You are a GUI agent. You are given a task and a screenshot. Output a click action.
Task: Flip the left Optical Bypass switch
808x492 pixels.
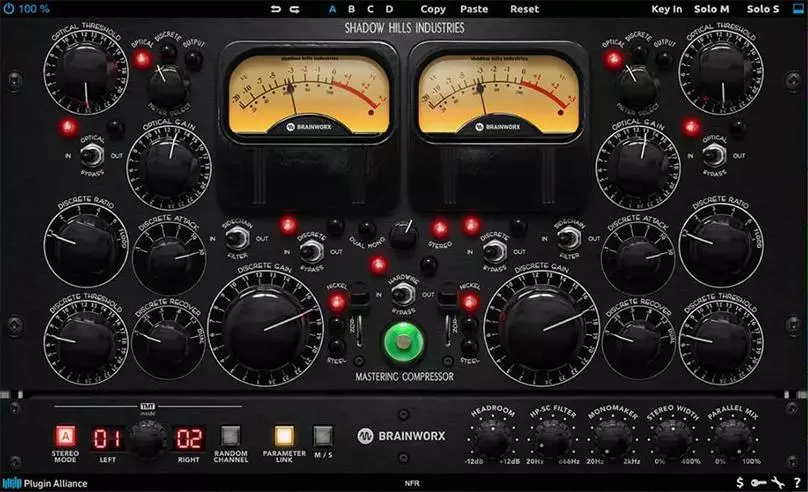(x=92, y=155)
